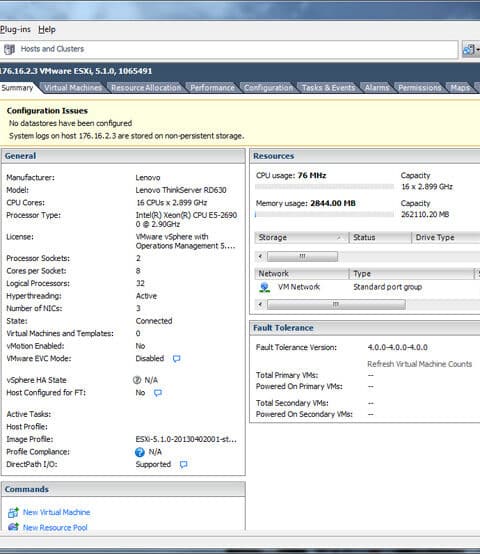Click the search icon at toolbar right
480x554 pixels.
pos(470,49)
